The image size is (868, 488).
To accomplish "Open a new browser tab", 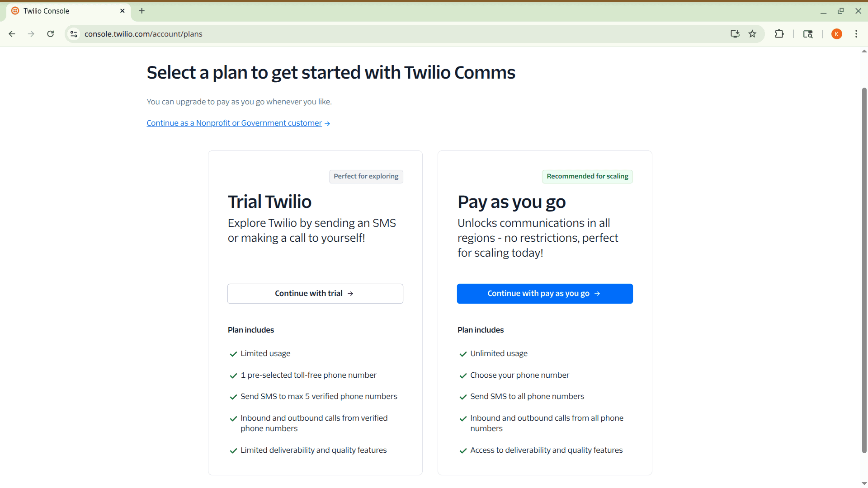I will 142,11.
